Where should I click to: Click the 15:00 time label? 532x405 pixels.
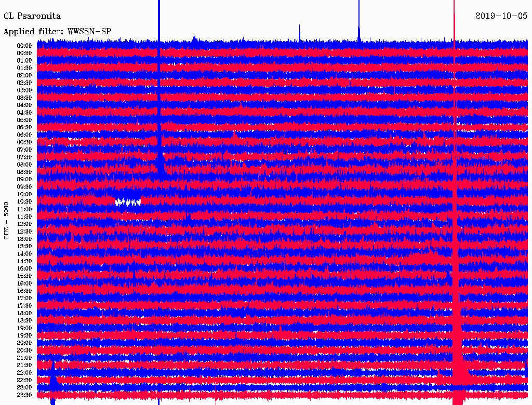(x=24, y=268)
